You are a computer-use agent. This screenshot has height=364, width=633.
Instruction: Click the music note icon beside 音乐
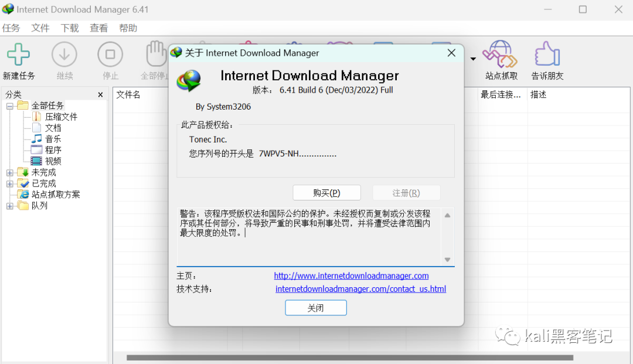coord(36,139)
